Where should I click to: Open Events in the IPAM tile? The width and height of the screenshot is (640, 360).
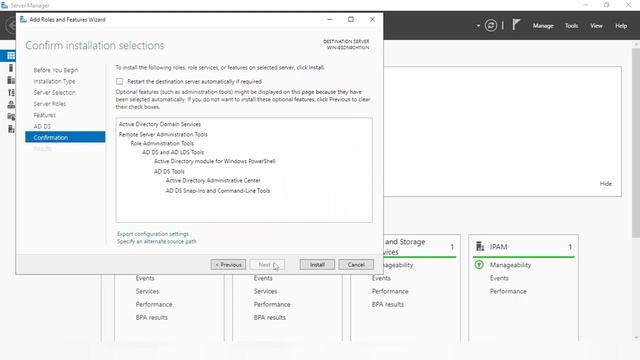point(499,278)
